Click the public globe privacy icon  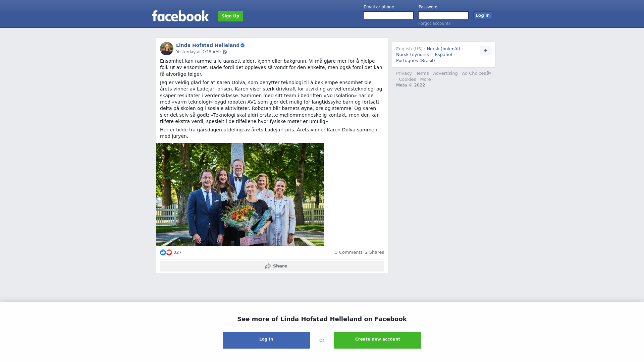tap(225, 52)
